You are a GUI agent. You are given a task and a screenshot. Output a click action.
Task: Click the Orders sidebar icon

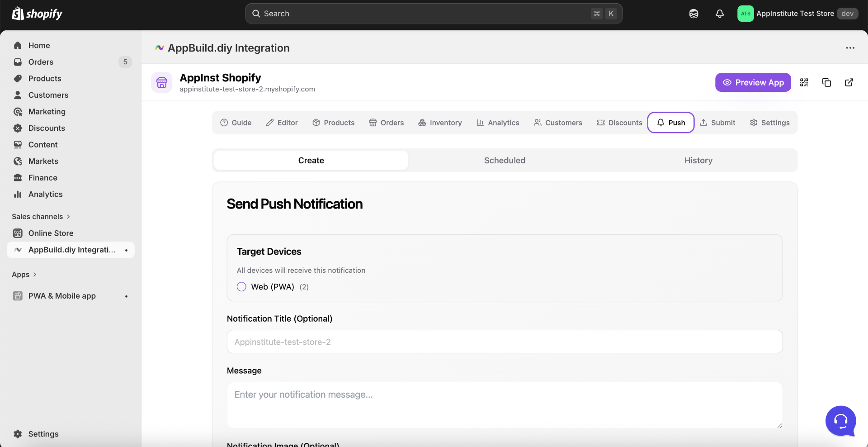(x=18, y=62)
